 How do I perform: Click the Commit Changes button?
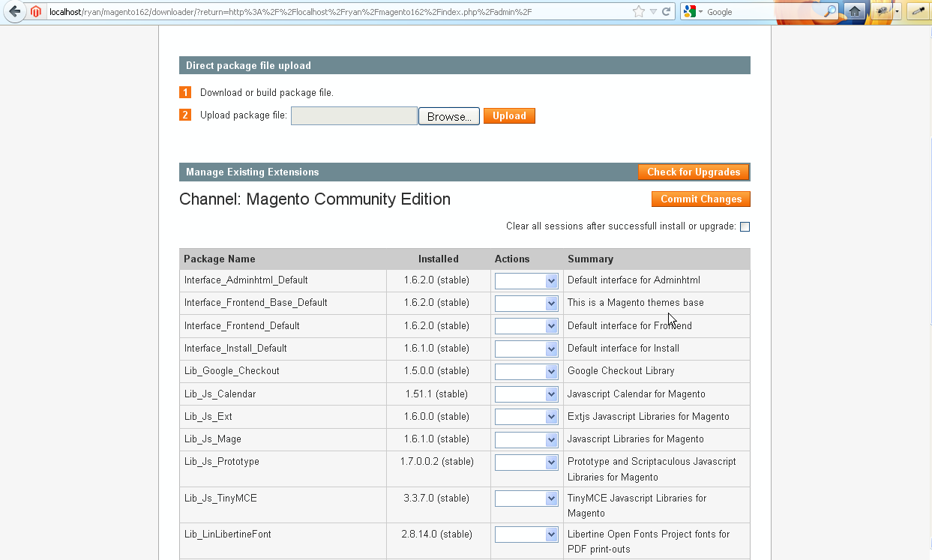pyautogui.click(x=700, y=199)
